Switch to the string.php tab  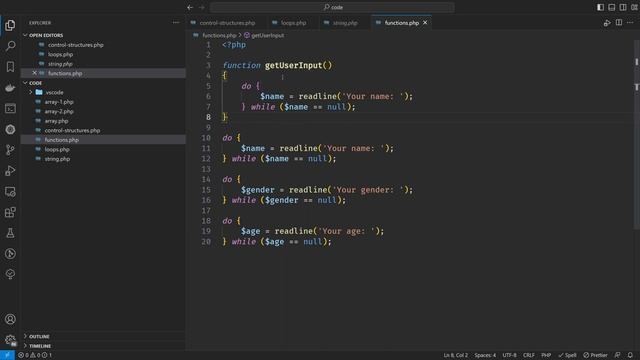point(345,23)
